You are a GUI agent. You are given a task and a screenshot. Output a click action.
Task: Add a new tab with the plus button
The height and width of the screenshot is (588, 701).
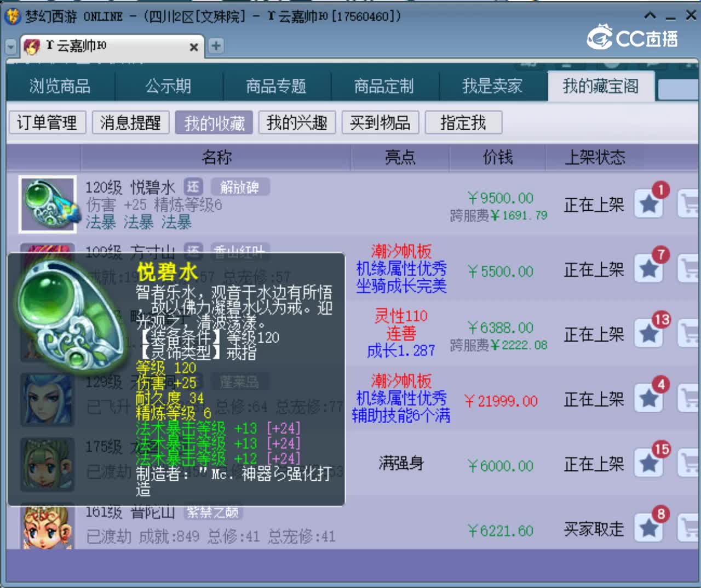(216, 46)
